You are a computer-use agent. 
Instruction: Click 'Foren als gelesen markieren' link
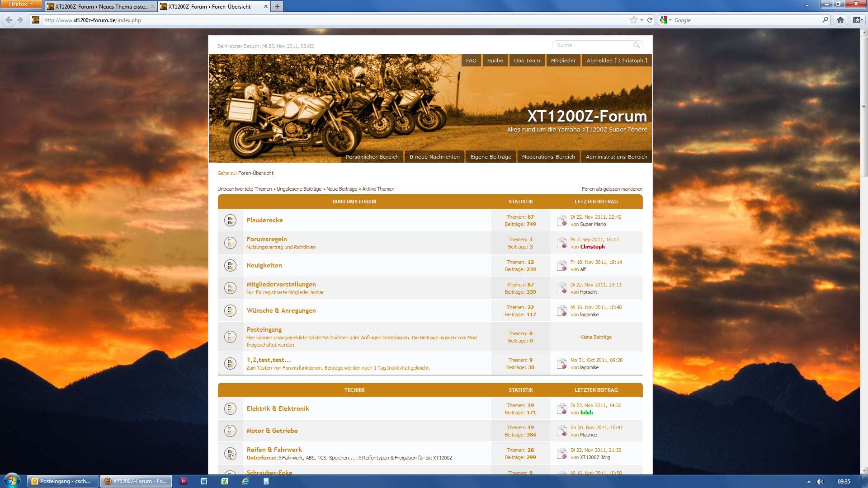612,189
